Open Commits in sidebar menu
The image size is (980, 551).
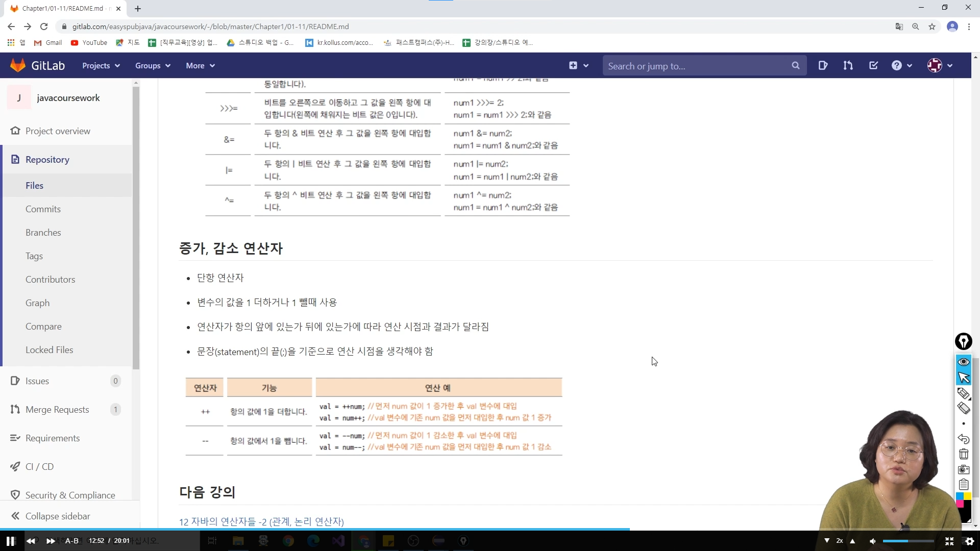pos(43,209)
